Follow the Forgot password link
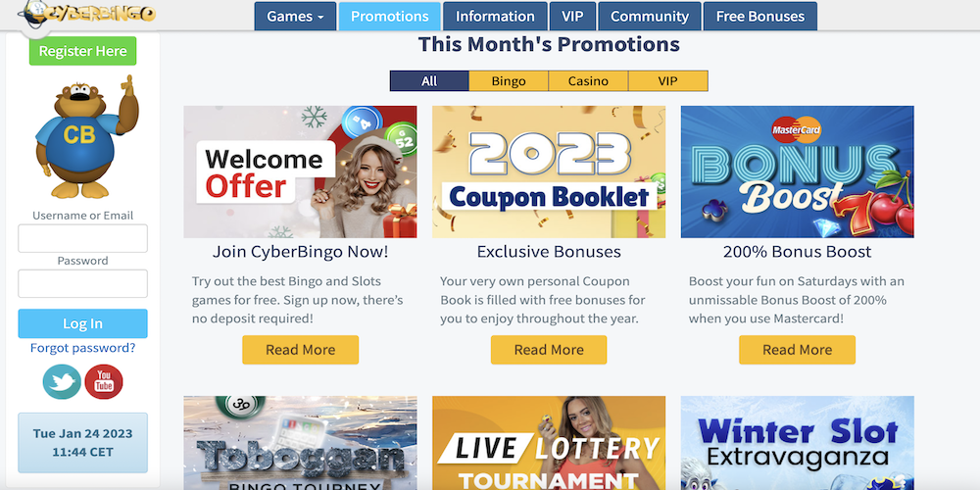This screenshot has height=490, width=980. tap(82, 348)
